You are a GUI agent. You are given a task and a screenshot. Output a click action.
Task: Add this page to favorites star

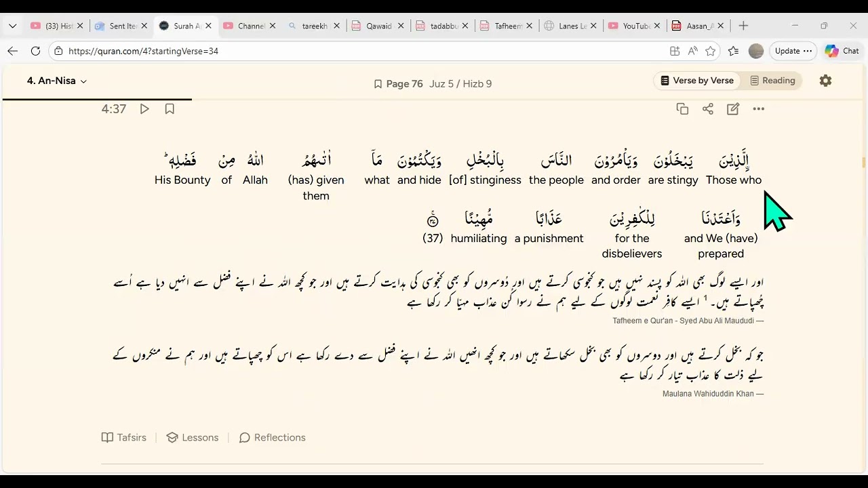point(710,51)
